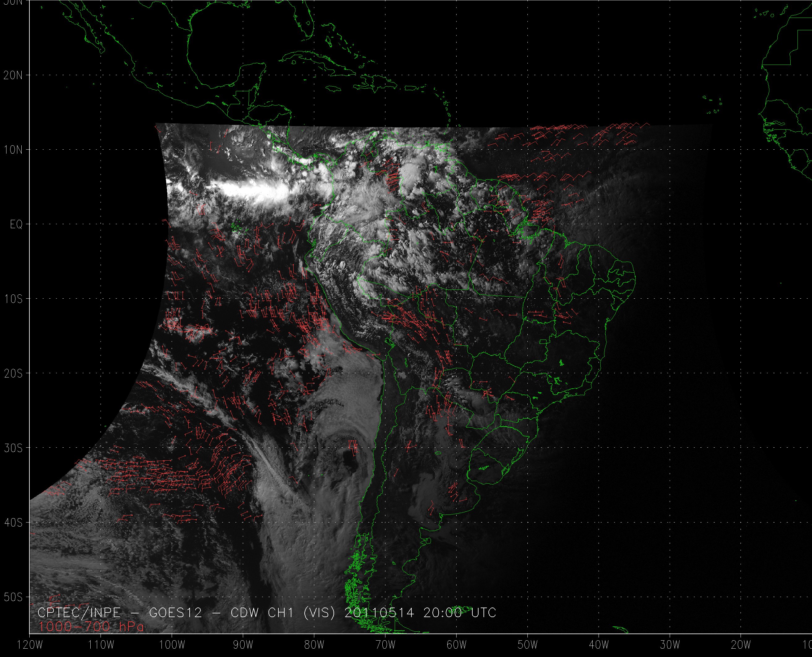Viewport: 812px width, 657px height.
Task: Click the CPTEC/INPE caption text
Action: 79,613
